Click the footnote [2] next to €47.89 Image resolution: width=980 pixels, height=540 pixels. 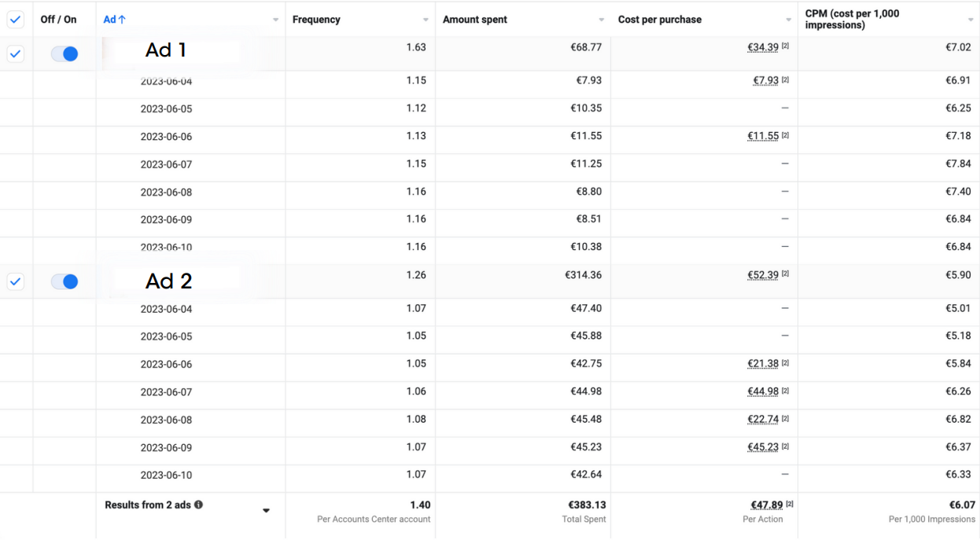point(790,504)
